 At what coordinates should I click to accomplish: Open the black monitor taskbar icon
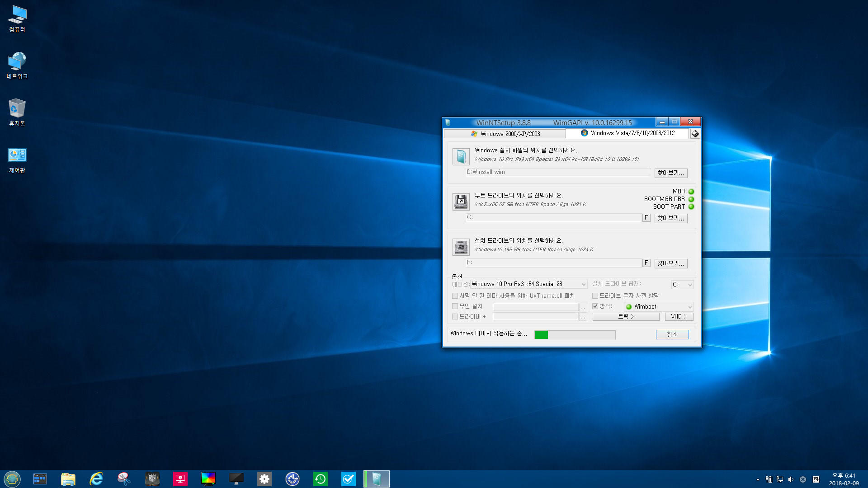tap(236, 479)
